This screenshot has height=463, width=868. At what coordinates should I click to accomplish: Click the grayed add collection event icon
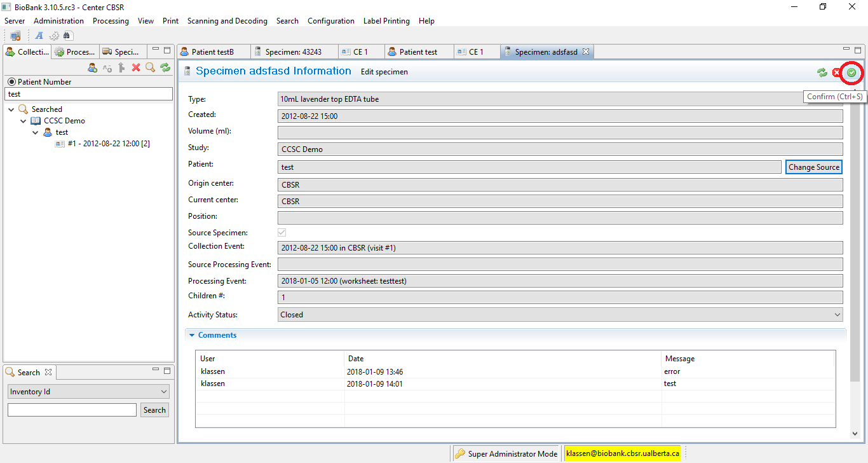tap(107, 67)
